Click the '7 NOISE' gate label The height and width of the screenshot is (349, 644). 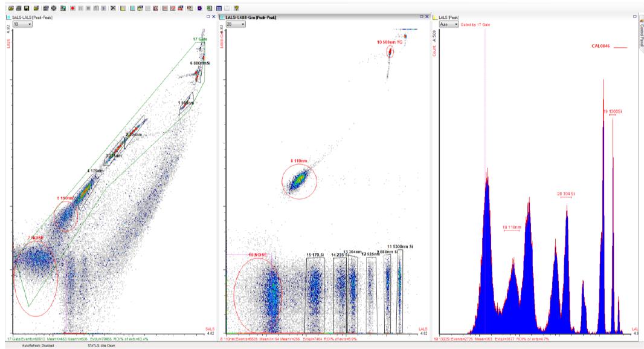click(35, 238)
